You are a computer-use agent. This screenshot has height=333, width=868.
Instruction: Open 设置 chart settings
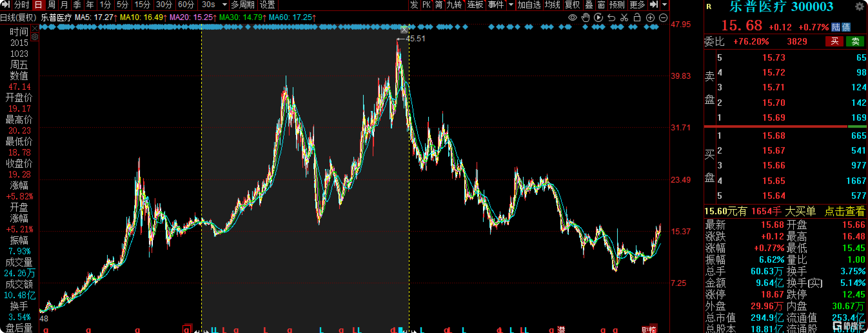(x=268, y=5)
